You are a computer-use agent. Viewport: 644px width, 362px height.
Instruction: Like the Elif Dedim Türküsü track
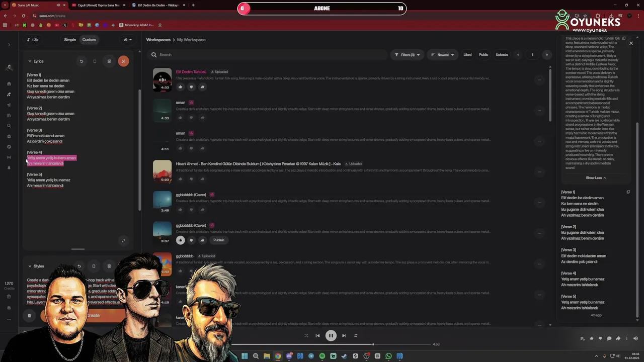pyautogui.click(x=180, y=87)
